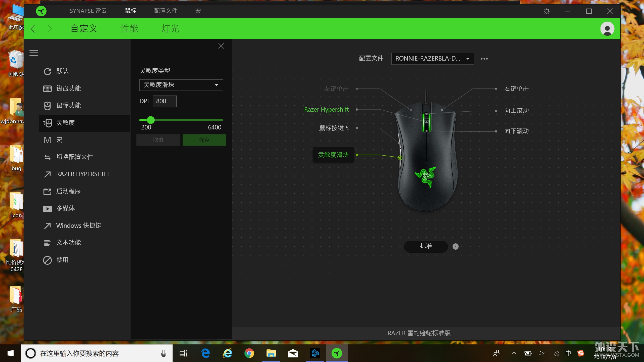Open the 性能 performance tab
The image size is (644, 362).
129,29
